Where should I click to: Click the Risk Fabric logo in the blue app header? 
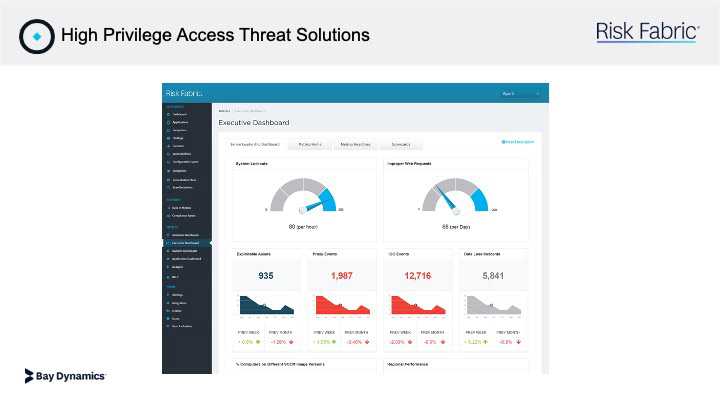184,93
